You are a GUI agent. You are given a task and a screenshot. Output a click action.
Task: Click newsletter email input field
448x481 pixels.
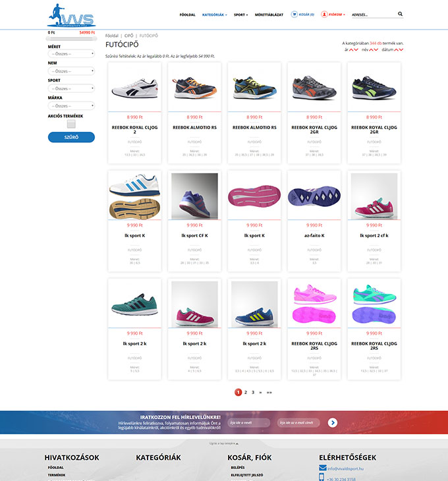[298, 423]
